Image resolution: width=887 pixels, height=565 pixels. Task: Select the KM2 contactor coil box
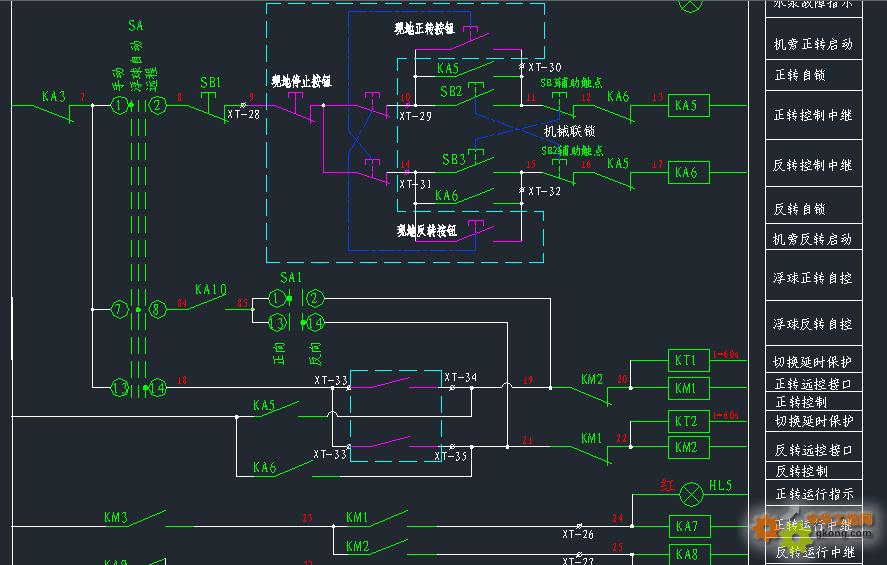point(688,447)
